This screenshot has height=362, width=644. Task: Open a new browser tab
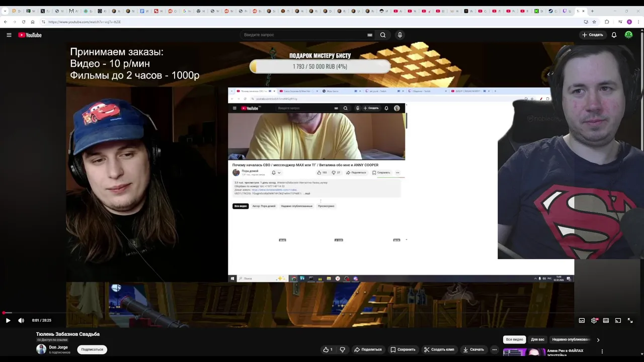[592, 11]
